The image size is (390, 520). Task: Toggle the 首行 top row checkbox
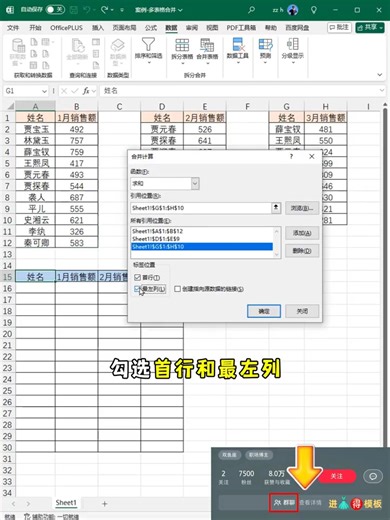(x=137, y=277)
